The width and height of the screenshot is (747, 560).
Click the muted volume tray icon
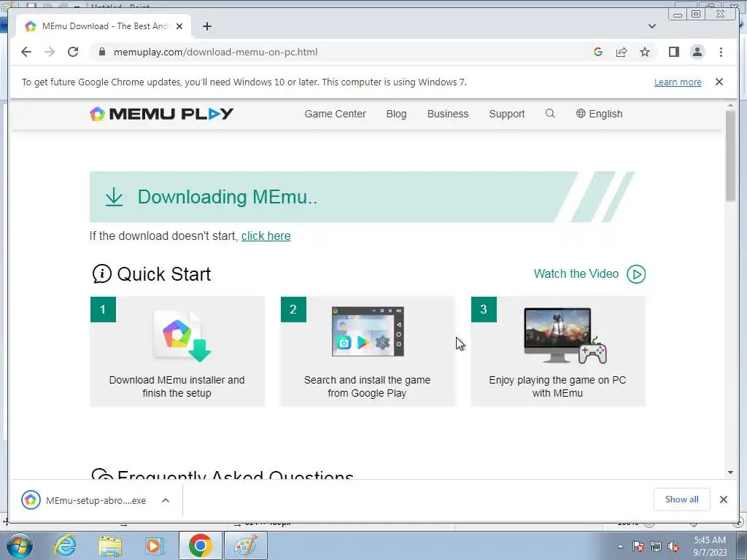(x=673, y=546)
